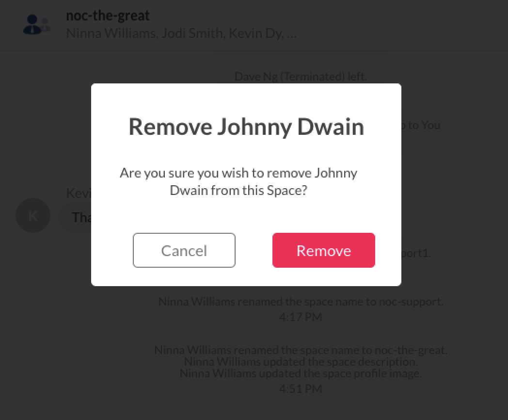This screenshot has width=508, height=420.
Task: Click the renamed to noc-the-great message
Action: 301,350
